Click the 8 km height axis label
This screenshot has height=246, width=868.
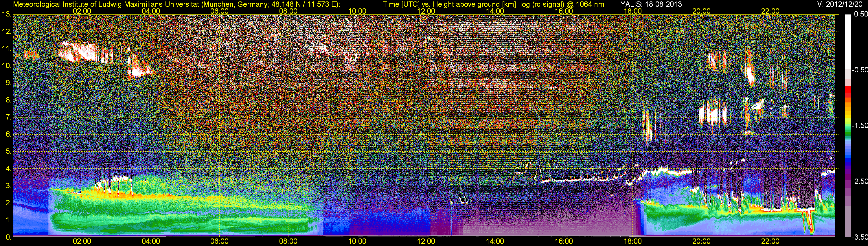point(8,100)
